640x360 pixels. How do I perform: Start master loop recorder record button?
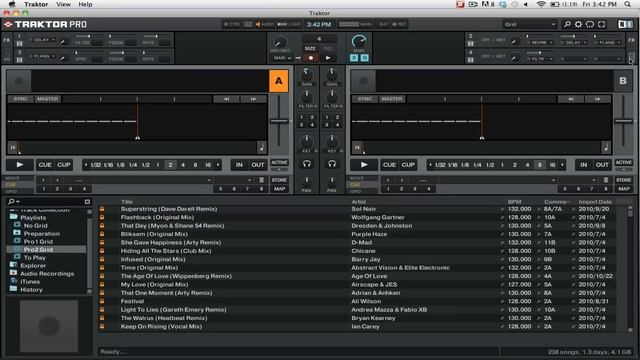pyautogui.click(x=311, y=58)
